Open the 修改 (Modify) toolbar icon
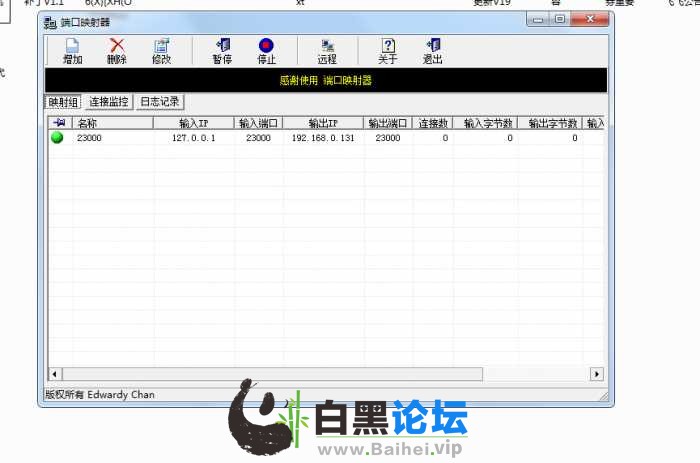The image size is (700, 463). pyautogui.click(x=161, y=46)
